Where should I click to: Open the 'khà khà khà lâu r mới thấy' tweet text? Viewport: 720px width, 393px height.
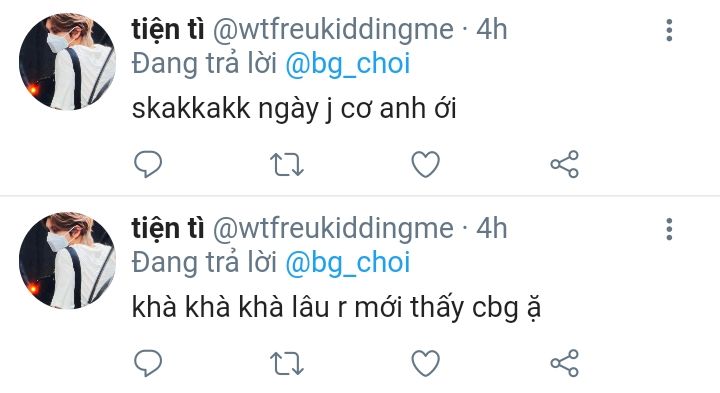tap(336, 308)
